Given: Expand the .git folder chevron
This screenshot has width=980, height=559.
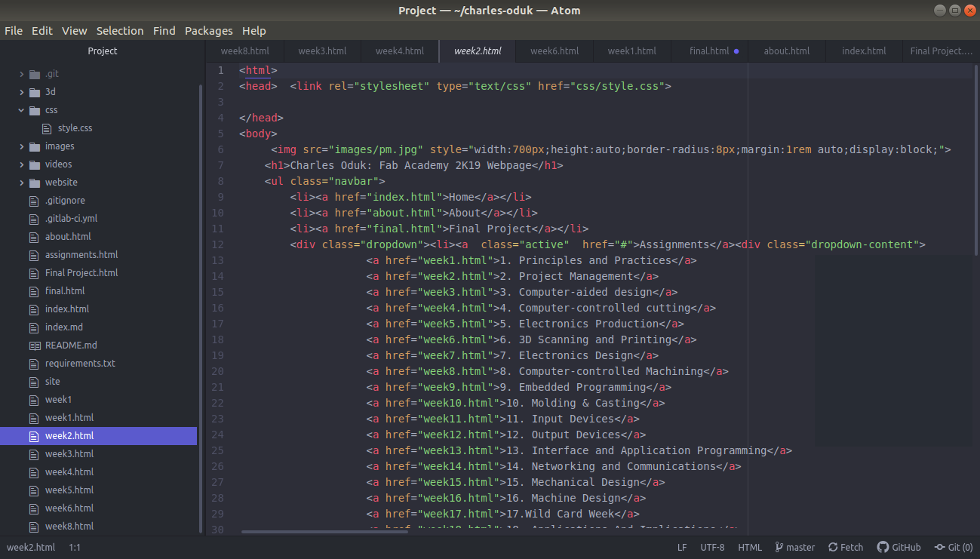Looking at the screenshot, I should coord(22,74).
